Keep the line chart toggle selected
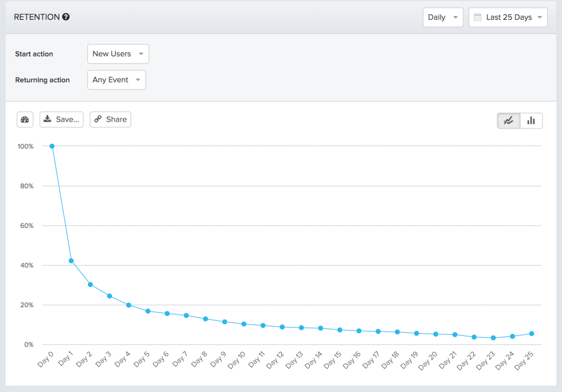The width and height of the screenshot is (562, 392). tap(508, 120)
